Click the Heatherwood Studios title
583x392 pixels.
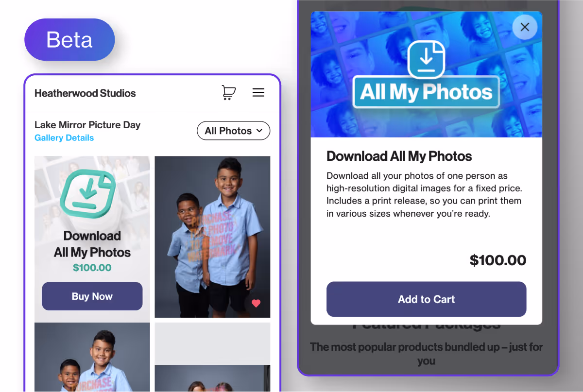85,93
